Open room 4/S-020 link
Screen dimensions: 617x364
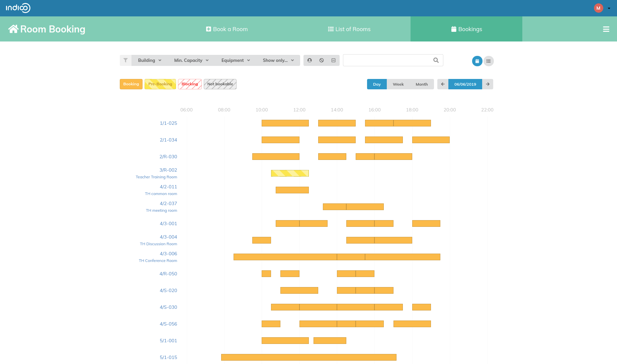[168, 290]
